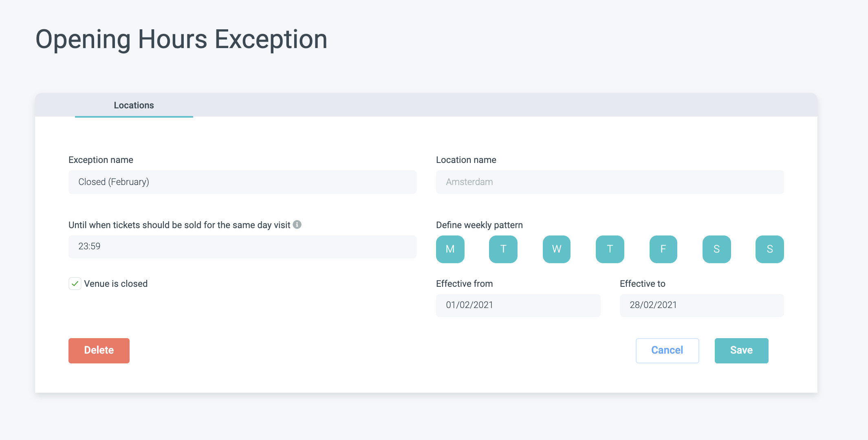The width and height of the screenshot is (868, 440).
Task: Toggle Saturday in the weekly pattern
Action: (x=716, y=249)
